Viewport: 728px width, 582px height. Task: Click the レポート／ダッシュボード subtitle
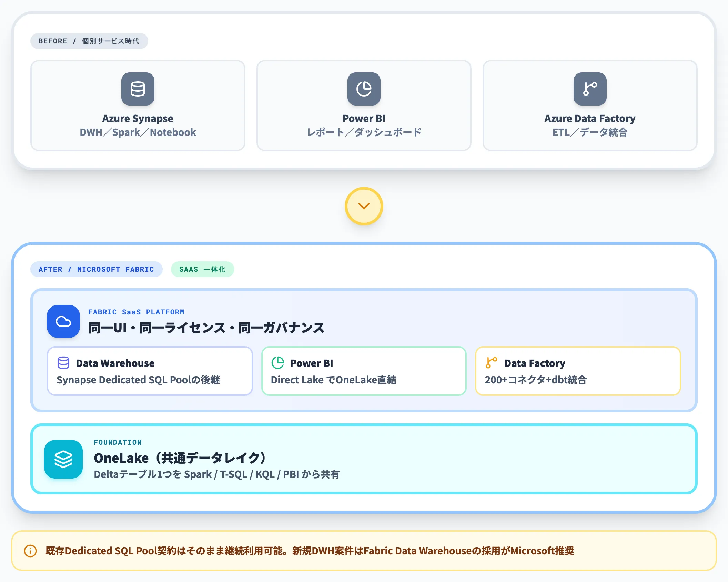point(364,132)
